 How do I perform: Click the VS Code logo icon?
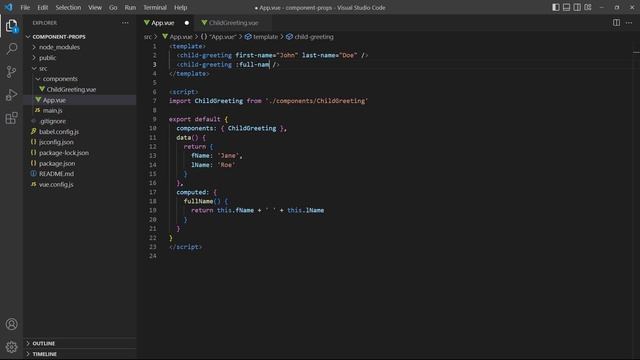(9, 7)
